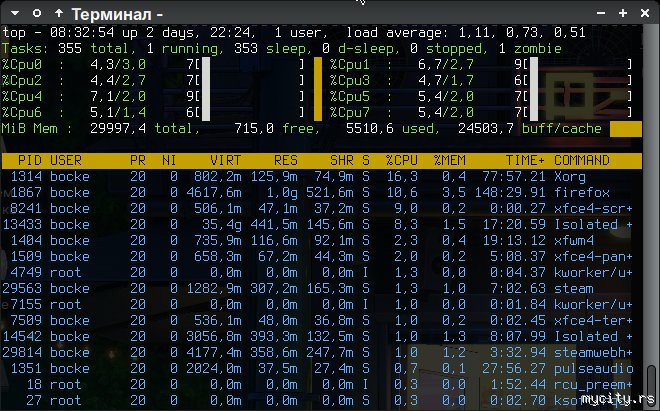The image size is (660, 411).
Task: Click the 1 zombie task count
Action: pyautogui.click(x=530, y=49)
